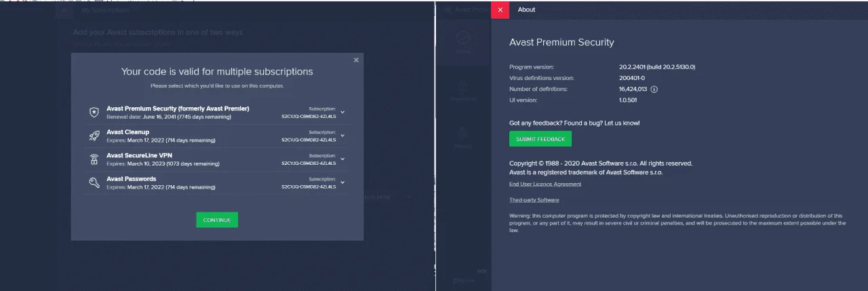The height and width of the screenshot is (291, 868).
Task: Expand the Avast Passwords subscription chevron
Action: point(342,182)
